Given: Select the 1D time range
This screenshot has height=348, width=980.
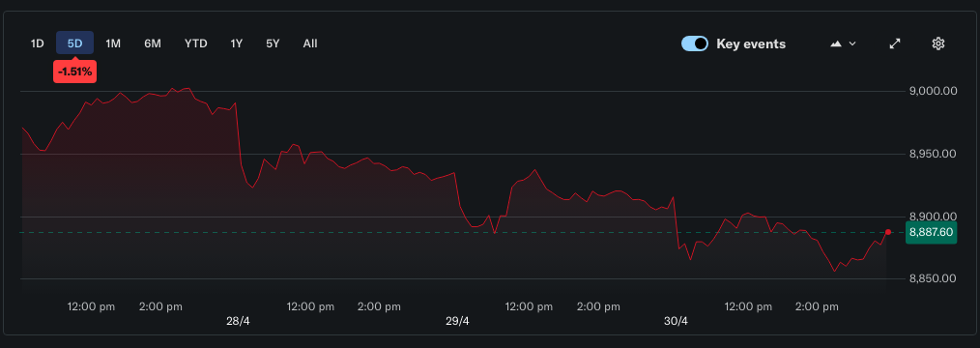Looking at the screenshot, I should pyautogui.click(x=38, y=43).
